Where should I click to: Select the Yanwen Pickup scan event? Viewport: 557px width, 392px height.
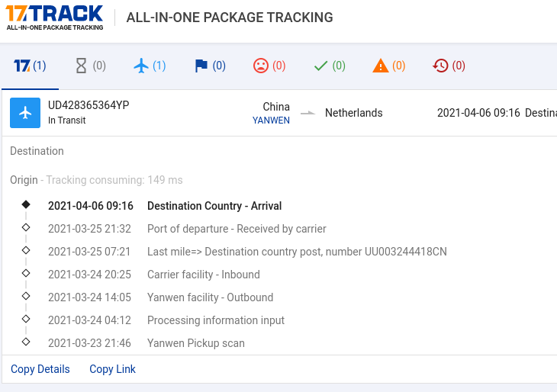click(196, 343)
